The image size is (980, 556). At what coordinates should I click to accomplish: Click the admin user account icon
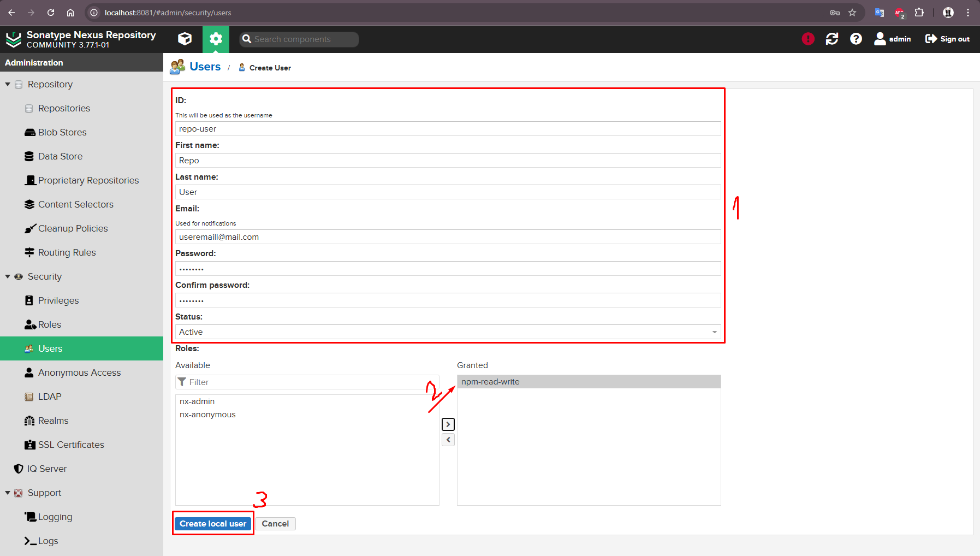click(x=892, y=39)
